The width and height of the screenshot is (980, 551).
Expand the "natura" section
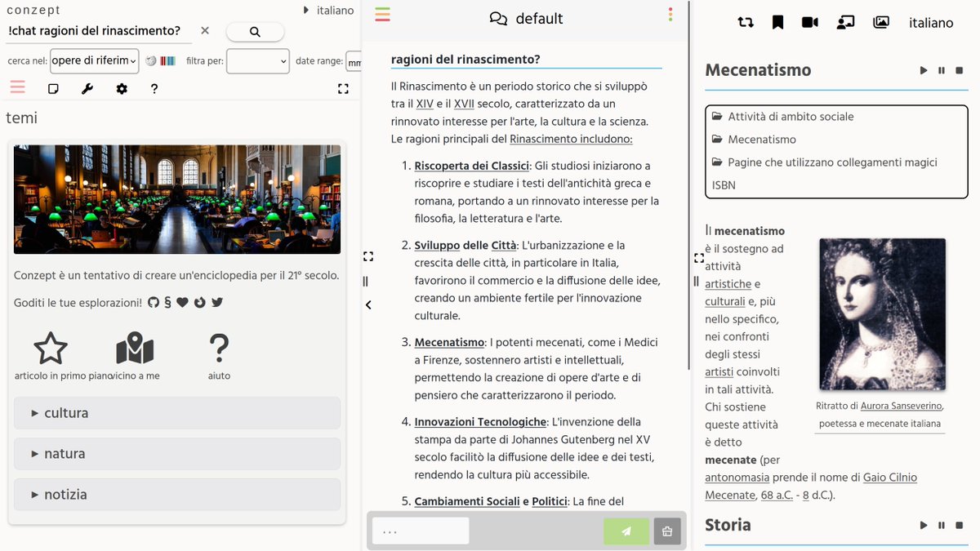pyautogui.click(x=177, y=454)
